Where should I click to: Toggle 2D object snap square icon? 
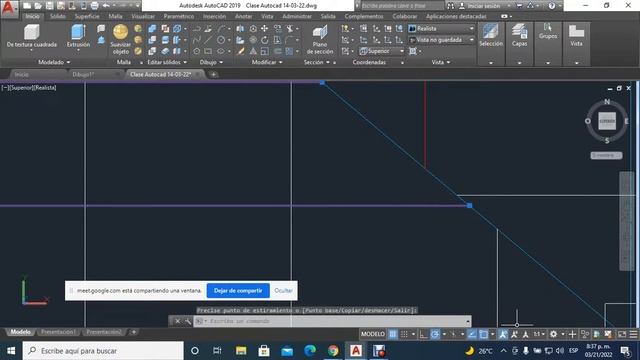(x=483, y=334)
